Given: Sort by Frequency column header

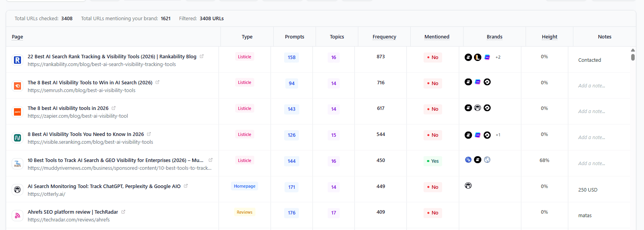Looking at the screenshot, I should click(x=384, y=37).
